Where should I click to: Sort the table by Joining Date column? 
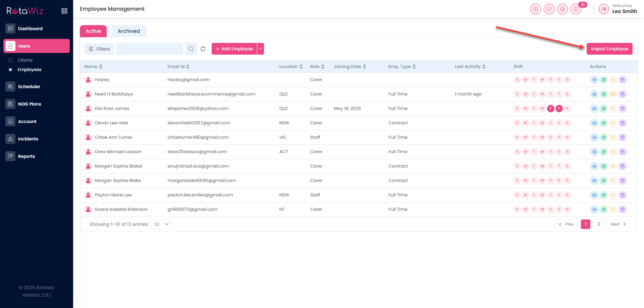click(x=350, y=67)
